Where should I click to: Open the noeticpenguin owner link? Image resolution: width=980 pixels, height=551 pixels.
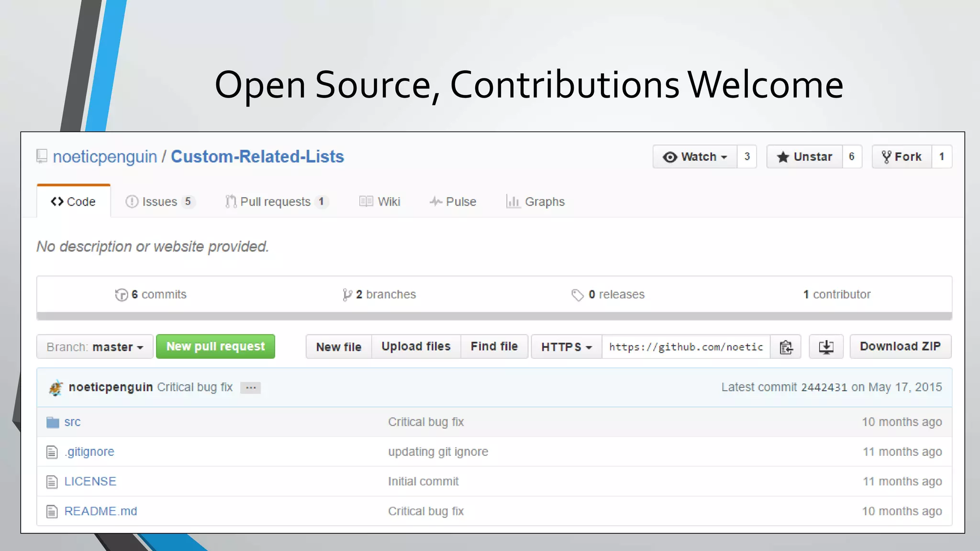105,156
